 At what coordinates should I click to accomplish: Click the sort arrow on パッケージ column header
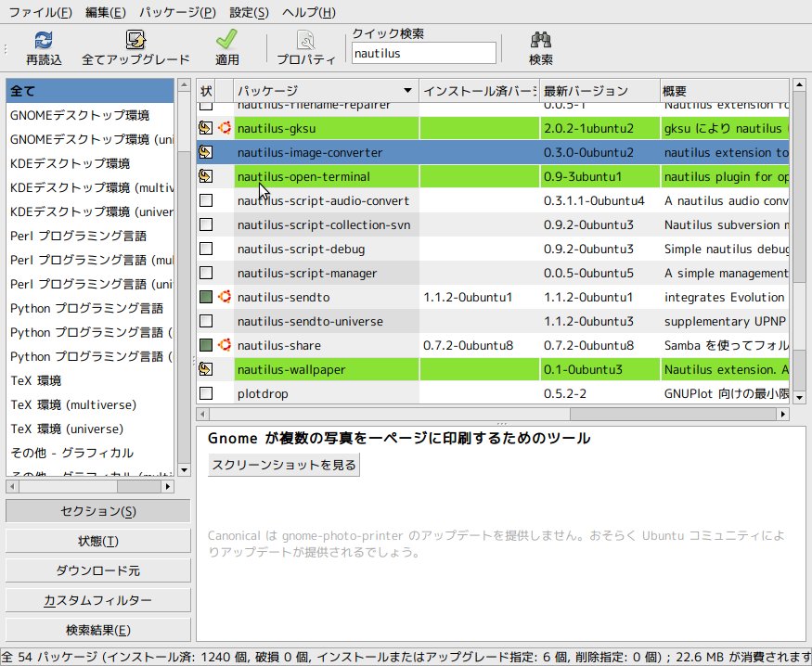click(408, 91)
